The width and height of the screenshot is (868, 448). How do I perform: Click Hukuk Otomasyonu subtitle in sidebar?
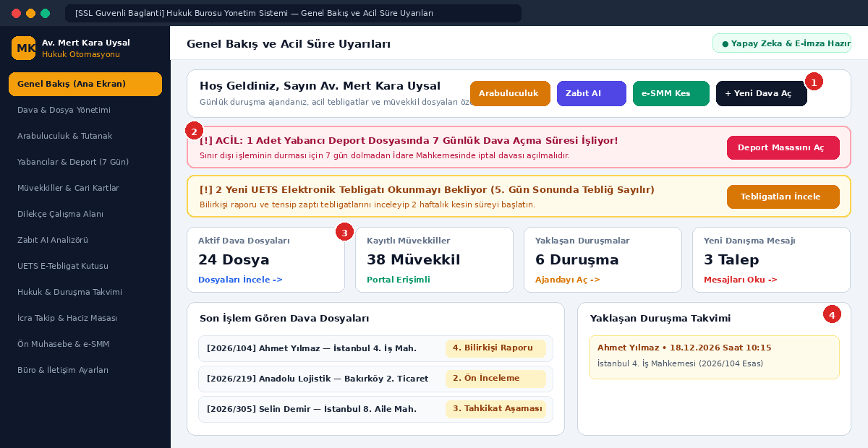click(x=81, y=54)
